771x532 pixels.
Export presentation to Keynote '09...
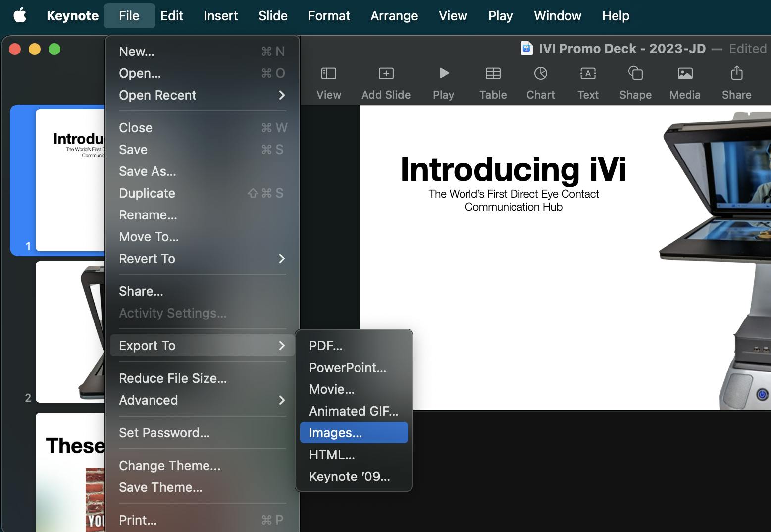[x=354, y=477]
